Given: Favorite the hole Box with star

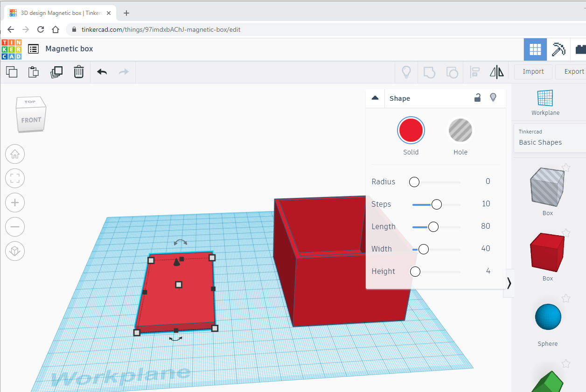Looking at the screenshot, I should (566, 168).
